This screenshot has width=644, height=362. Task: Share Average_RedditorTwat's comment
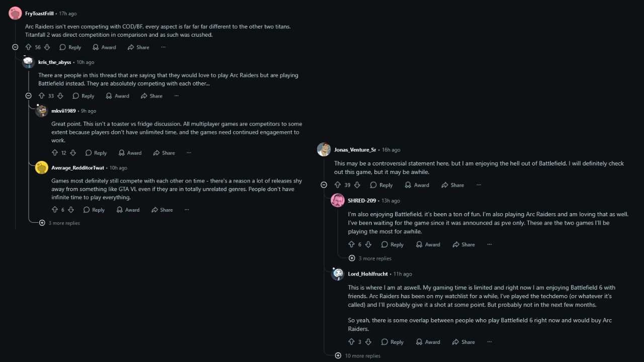163,210
